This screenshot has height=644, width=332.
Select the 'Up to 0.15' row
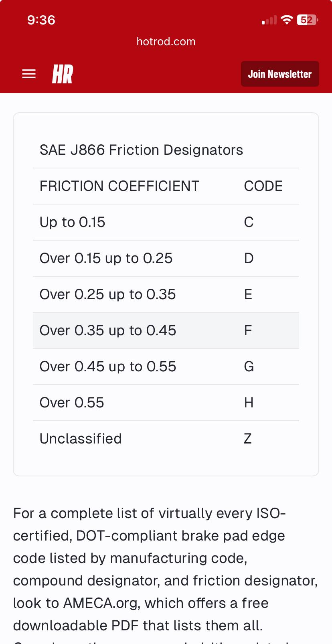click(x=166, y=222)
